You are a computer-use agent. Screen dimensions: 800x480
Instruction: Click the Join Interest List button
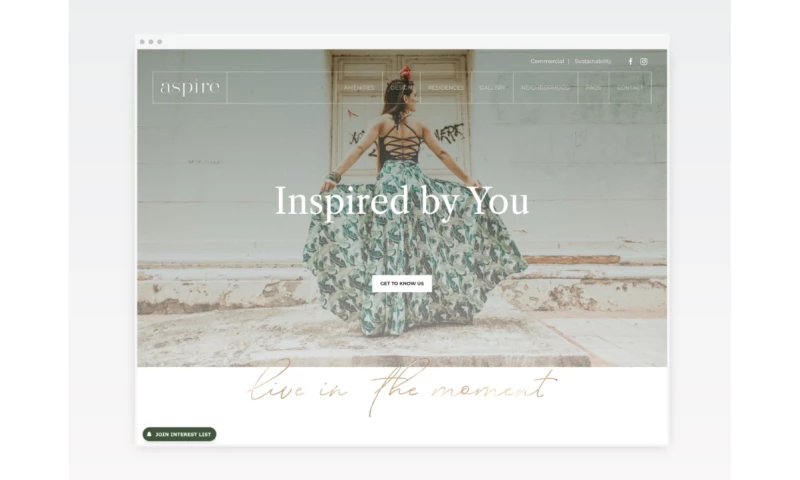click(x=180, y=434)
